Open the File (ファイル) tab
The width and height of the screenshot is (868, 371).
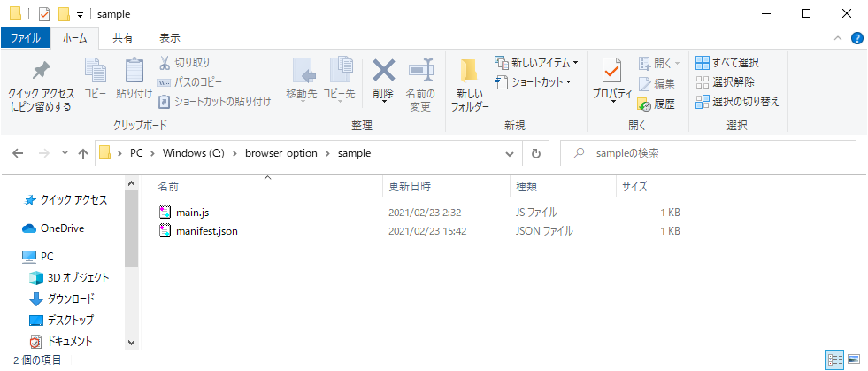tap(26, 38)
